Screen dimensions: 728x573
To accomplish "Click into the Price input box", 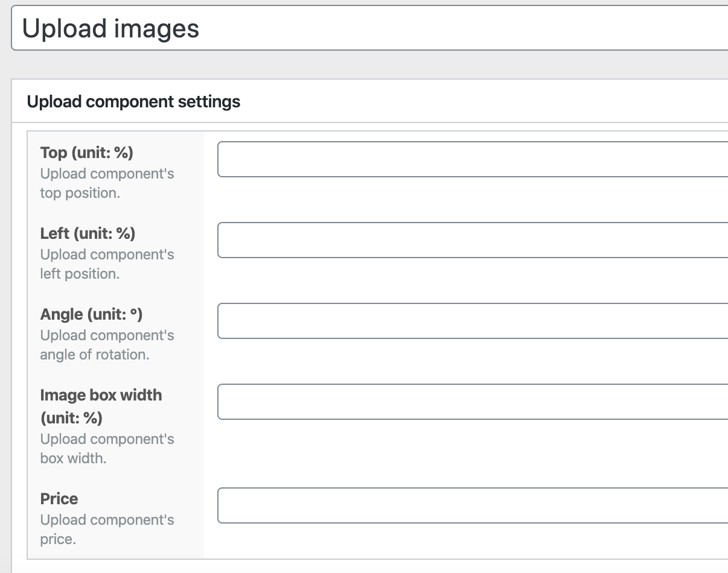I will click(x=473, y=505).
